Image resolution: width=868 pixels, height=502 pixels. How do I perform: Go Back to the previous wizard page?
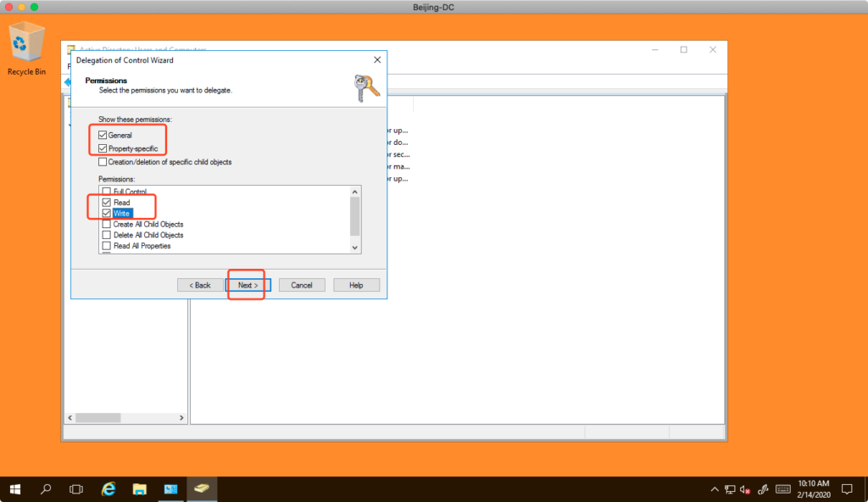tap(200, 285)
